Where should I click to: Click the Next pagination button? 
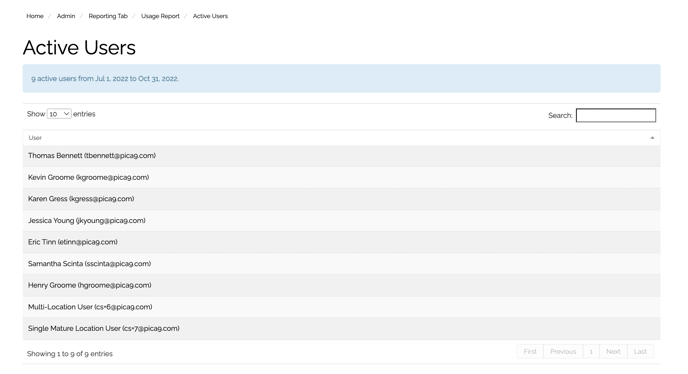tap(613, 352)
